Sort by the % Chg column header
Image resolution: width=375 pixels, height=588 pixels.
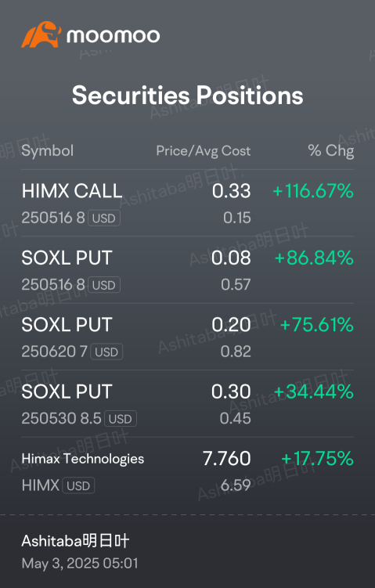click(x=330, y=151)
